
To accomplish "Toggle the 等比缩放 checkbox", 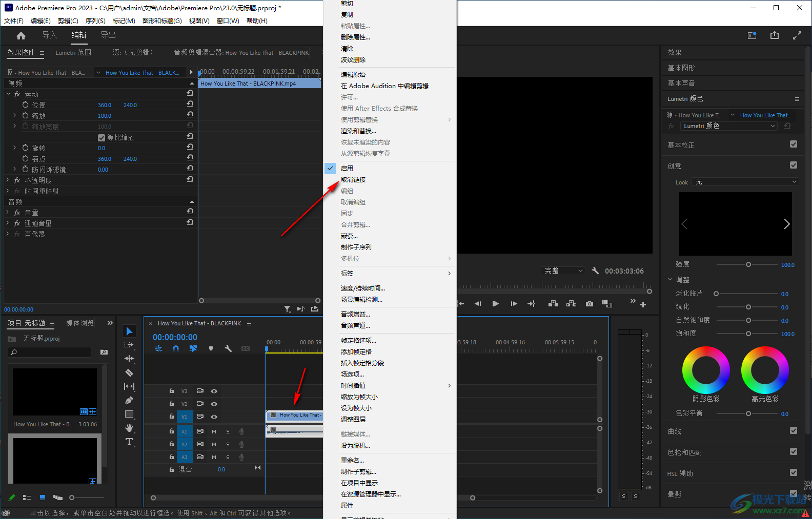I will point(101,137).
